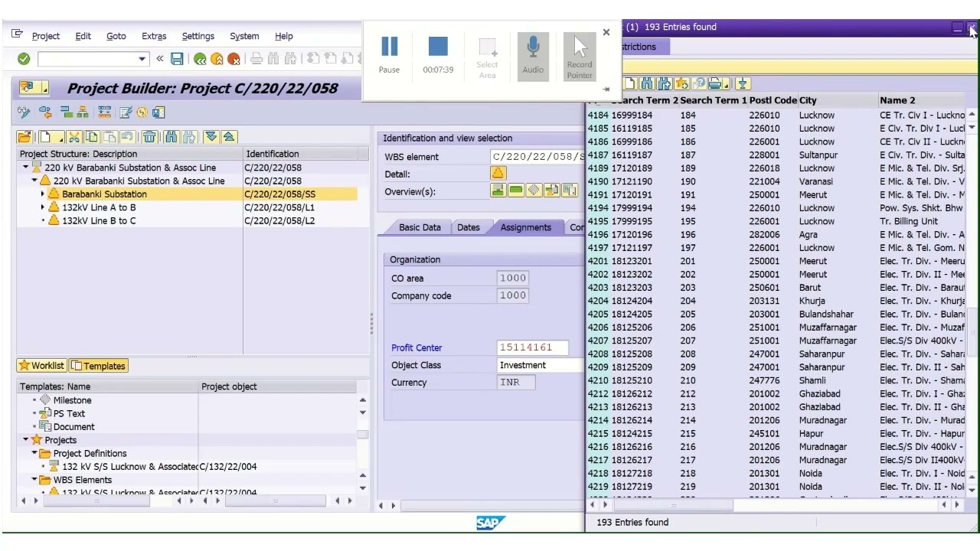Click the Display/Change glasses-pencil icon
980x551 pixels.
pyautogui.click(x=24, y=112)
